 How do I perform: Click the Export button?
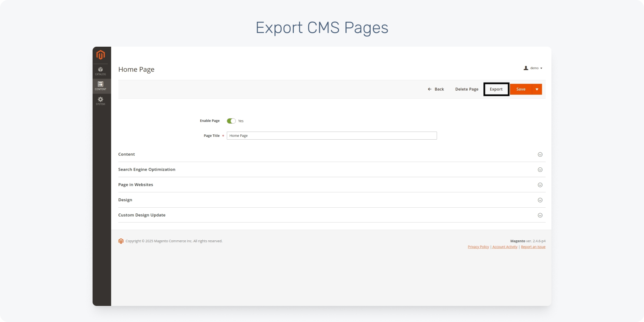tap(496, 89)
